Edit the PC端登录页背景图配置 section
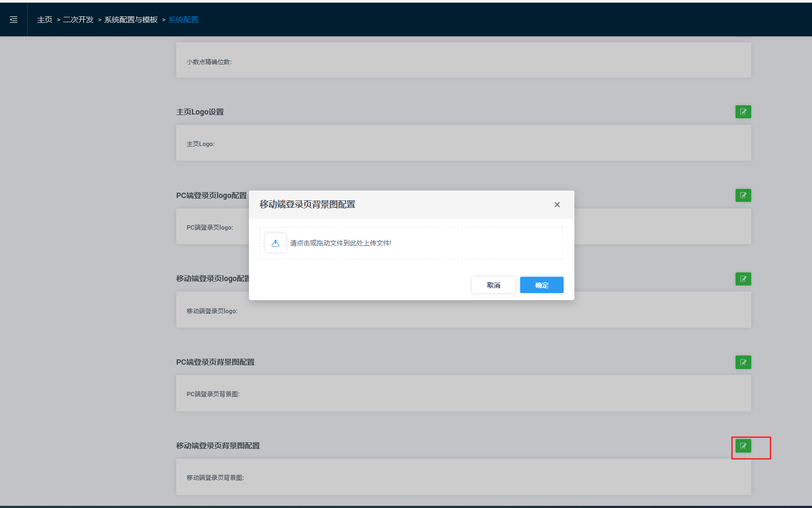This screenshot has height=508, width=812. tap(743, 362)
